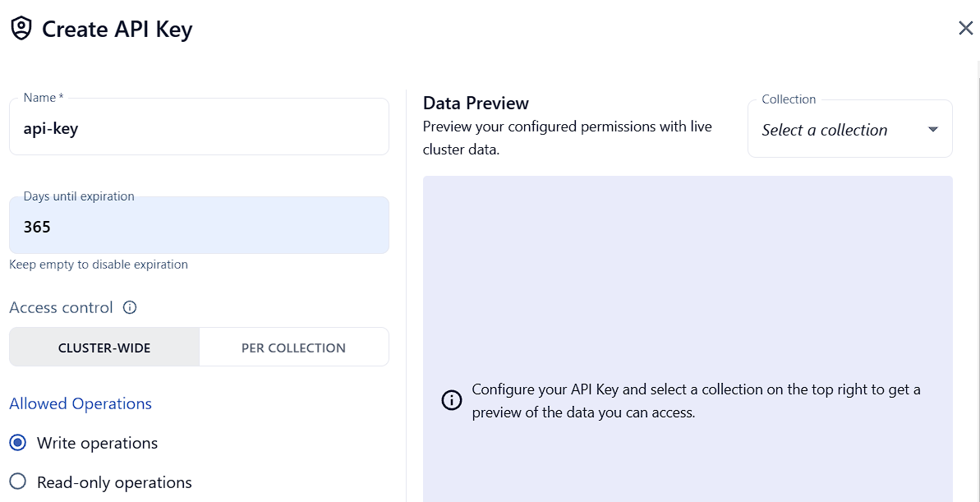980x502 pixels.
Task: Switch access control to CLUSTER-WIDE
Action: [104, 348]
